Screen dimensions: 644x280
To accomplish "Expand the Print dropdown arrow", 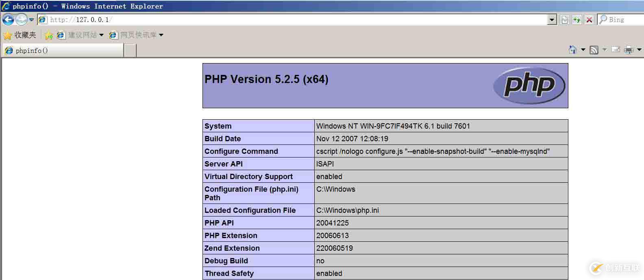I will click(639, 50).
